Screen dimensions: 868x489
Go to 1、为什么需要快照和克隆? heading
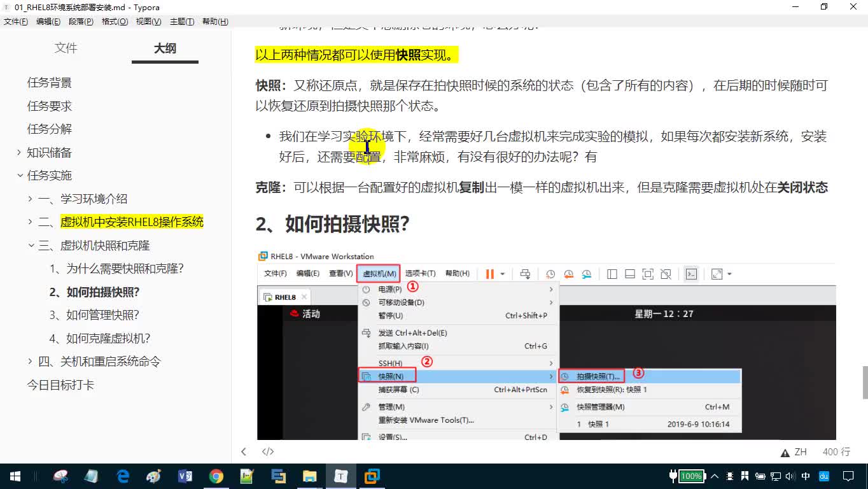point(116,269)
